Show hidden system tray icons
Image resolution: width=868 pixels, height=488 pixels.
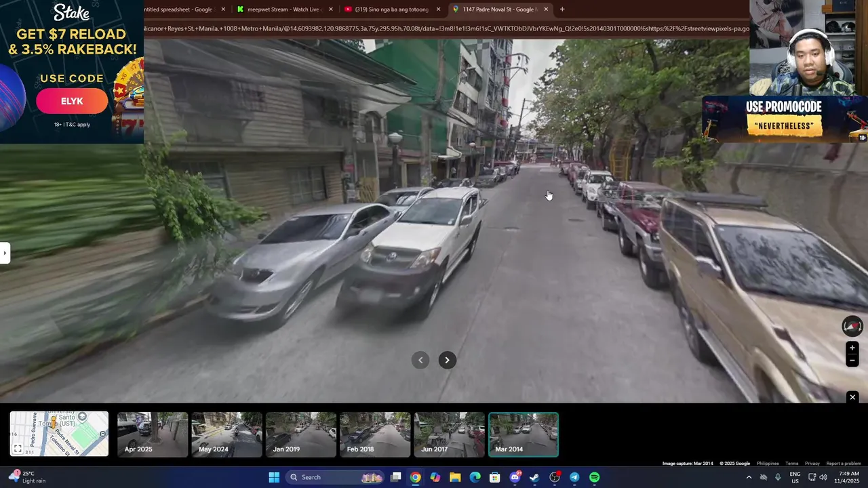749,477
